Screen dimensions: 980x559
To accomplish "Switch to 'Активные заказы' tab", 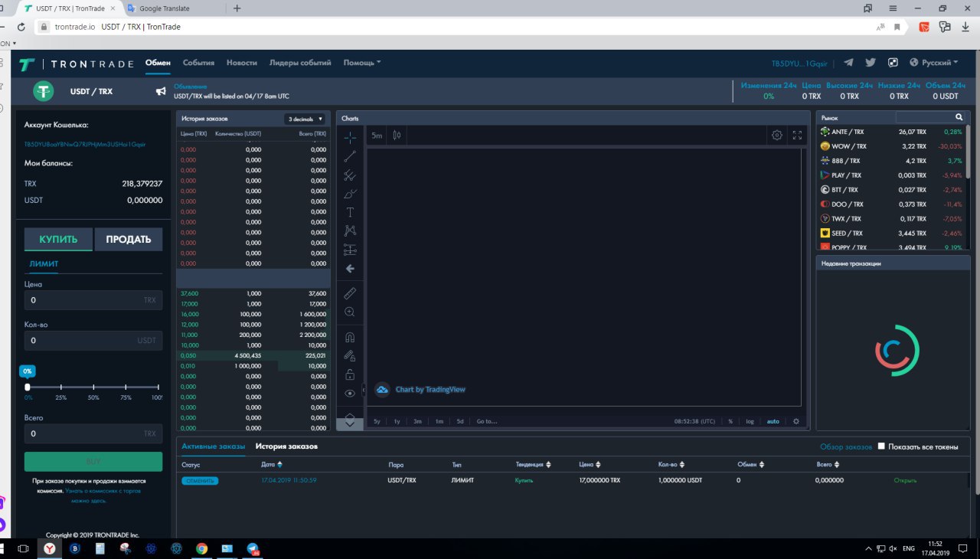I will coord(214,446).
